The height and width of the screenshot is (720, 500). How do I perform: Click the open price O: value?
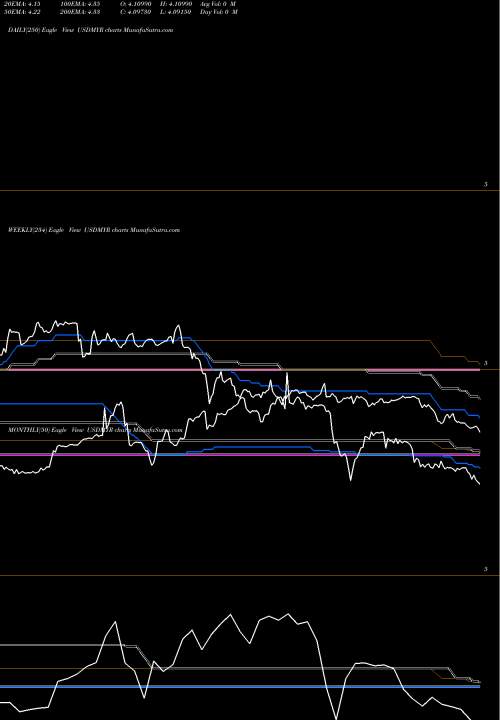tap(135, 3)
